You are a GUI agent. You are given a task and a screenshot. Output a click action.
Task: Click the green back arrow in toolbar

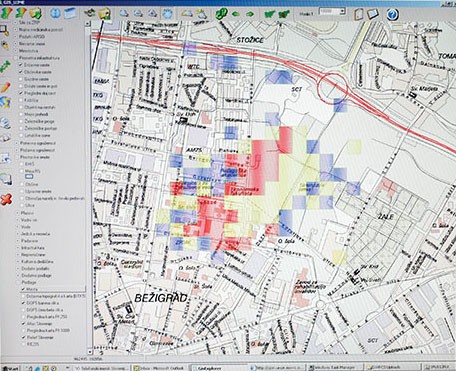(236, 14)
